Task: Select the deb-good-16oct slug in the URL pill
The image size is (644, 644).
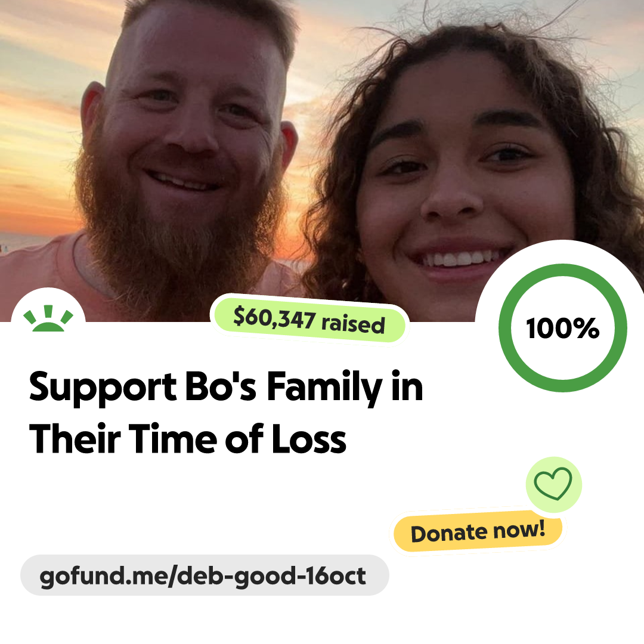Action: pos(273,577)
